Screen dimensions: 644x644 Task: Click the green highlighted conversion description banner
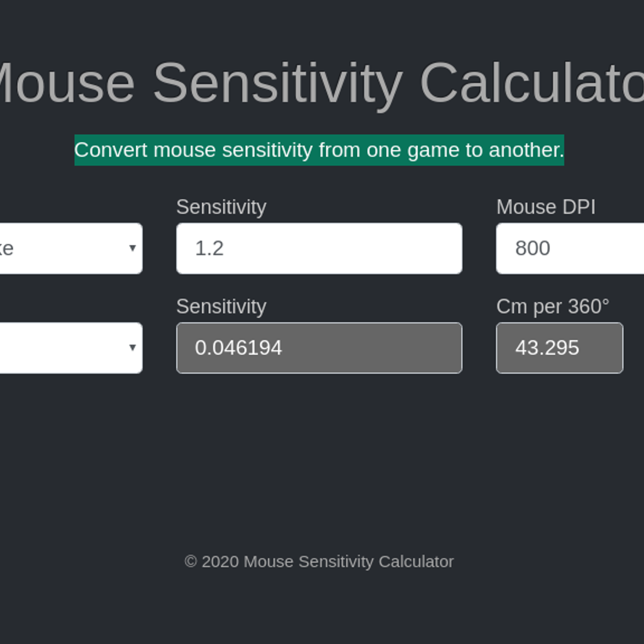[x=319, y=150]
